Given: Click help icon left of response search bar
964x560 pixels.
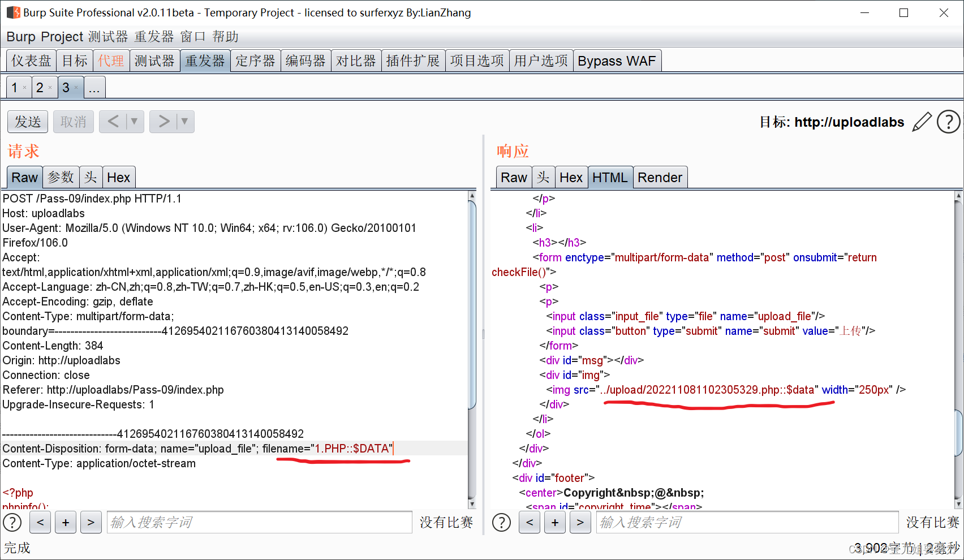Looking at the screenshot, I should click(x=501, y=522).
